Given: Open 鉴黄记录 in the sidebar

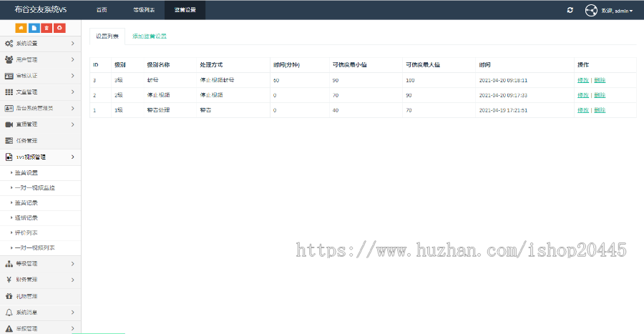Looking at the screenshot, I should point(26,202).
